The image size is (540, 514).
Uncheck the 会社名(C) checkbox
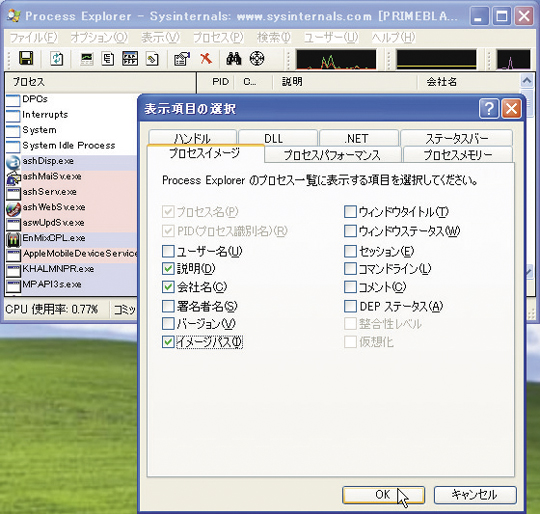pyautogui.click(x=168, y=286)
